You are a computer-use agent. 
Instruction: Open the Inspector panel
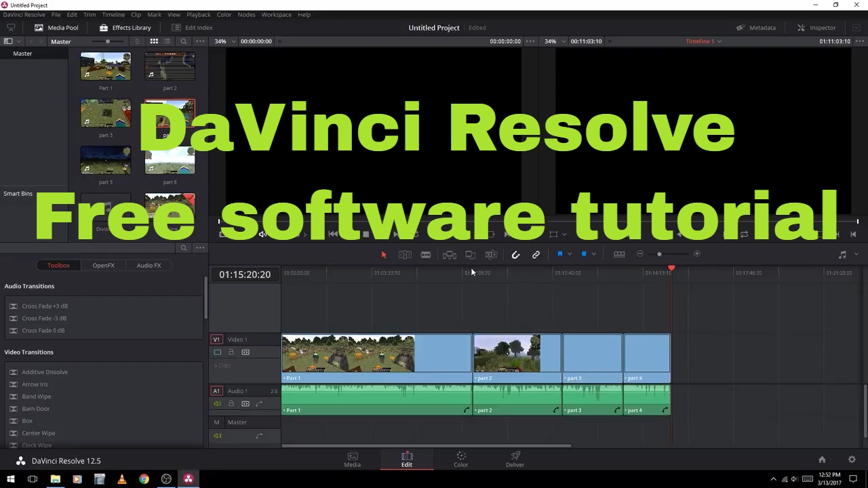[816, 28]
